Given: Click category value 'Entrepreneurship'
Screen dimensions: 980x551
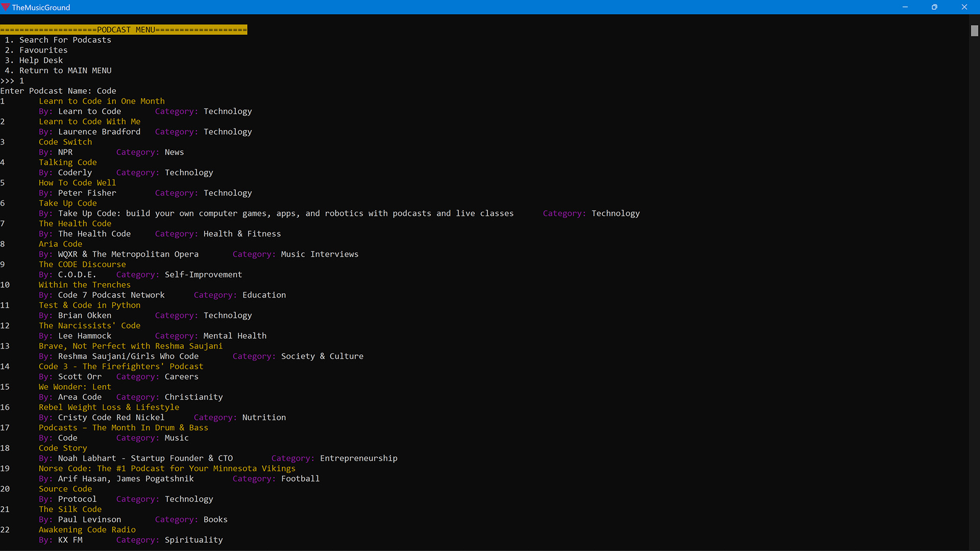Looking at the screenshot, I should pyautogui.click(x=358, y=458).
